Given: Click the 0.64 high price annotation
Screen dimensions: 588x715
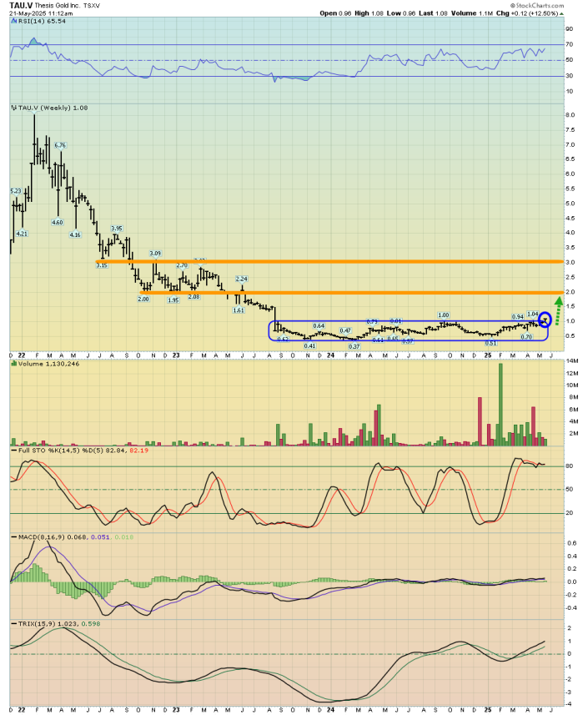Looking at the screenshot, I should (x=319, y=326).
